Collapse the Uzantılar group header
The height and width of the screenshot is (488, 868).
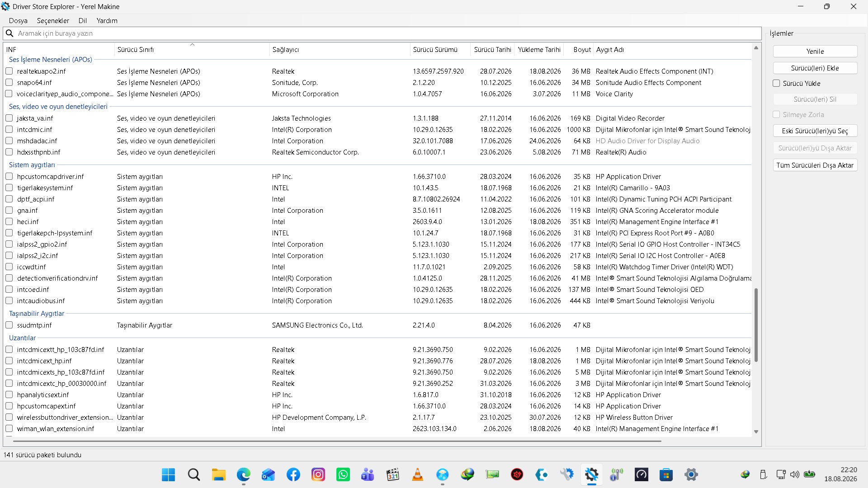point(22,338)
